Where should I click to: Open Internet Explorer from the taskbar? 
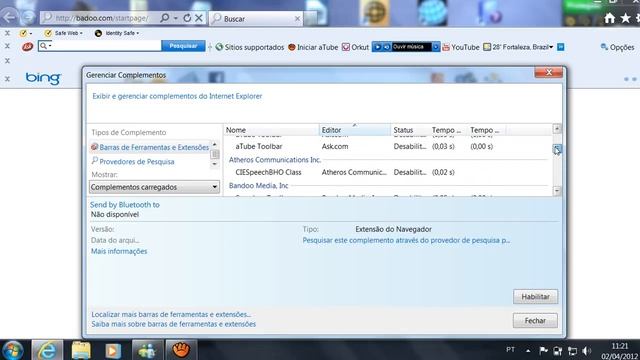coord(47,350)
